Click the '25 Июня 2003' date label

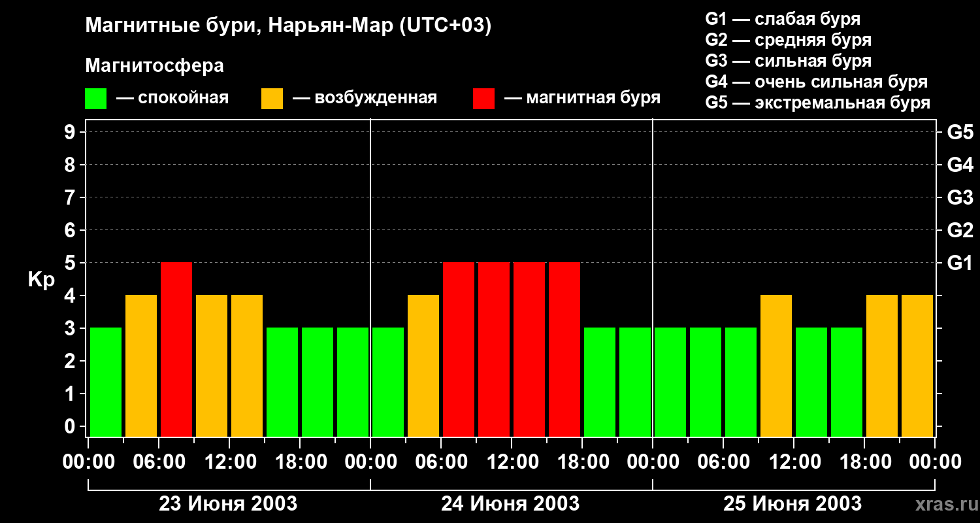click(x=792, y=504)
